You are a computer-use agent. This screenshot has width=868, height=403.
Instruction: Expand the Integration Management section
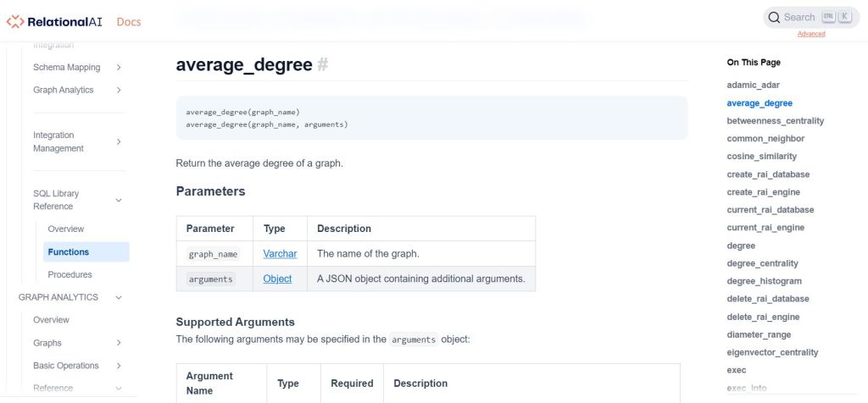click(x=119, y=141)
